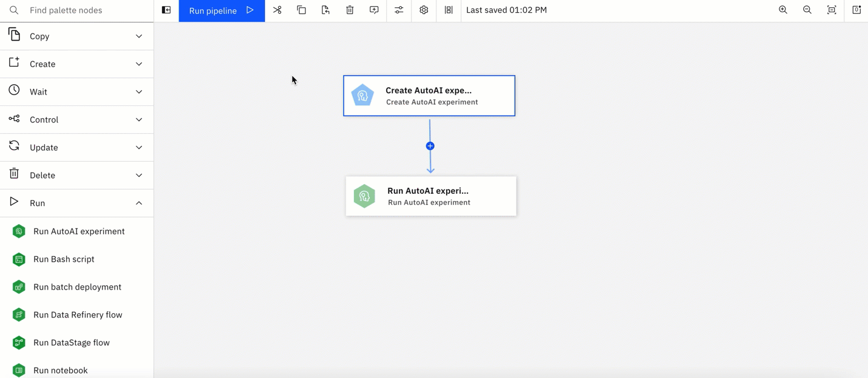Open global objects sliders icon

[x=399, y=10]
